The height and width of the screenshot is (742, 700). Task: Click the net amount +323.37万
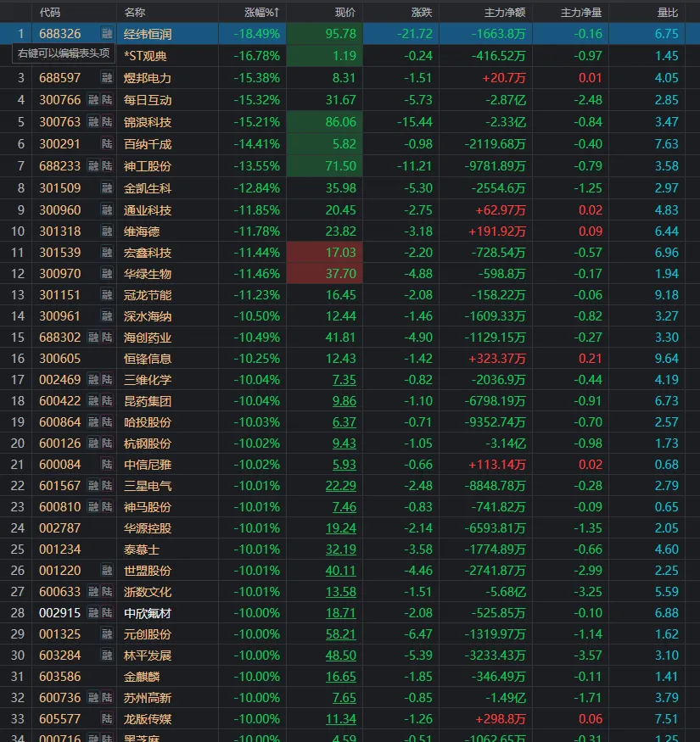(x=497, y=359)
